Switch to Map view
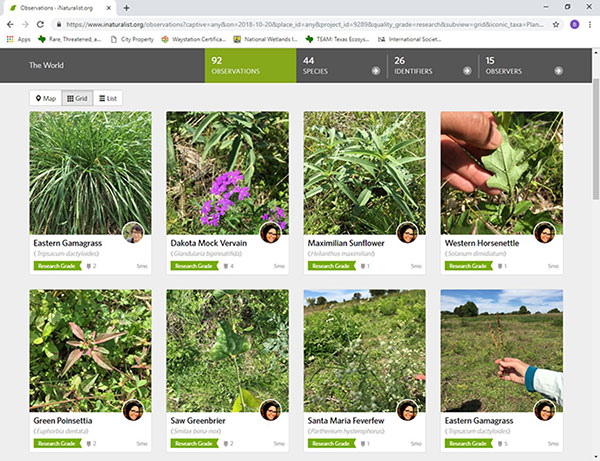 44,98
